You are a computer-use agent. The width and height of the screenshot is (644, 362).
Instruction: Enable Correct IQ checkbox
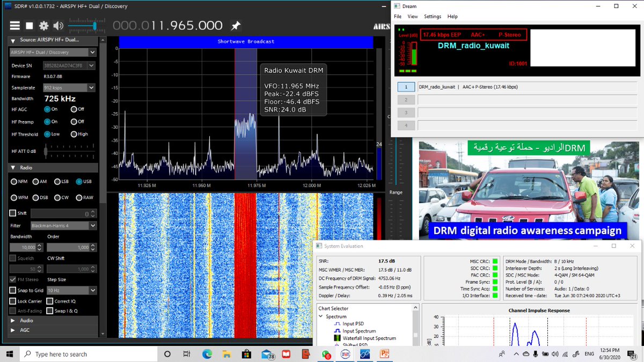pos(50,301)
